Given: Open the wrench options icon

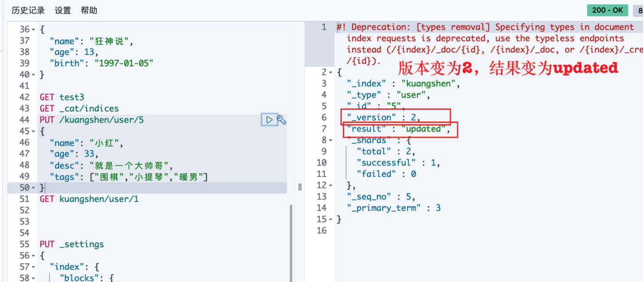Looking at the screenshot, I should 282,120.
